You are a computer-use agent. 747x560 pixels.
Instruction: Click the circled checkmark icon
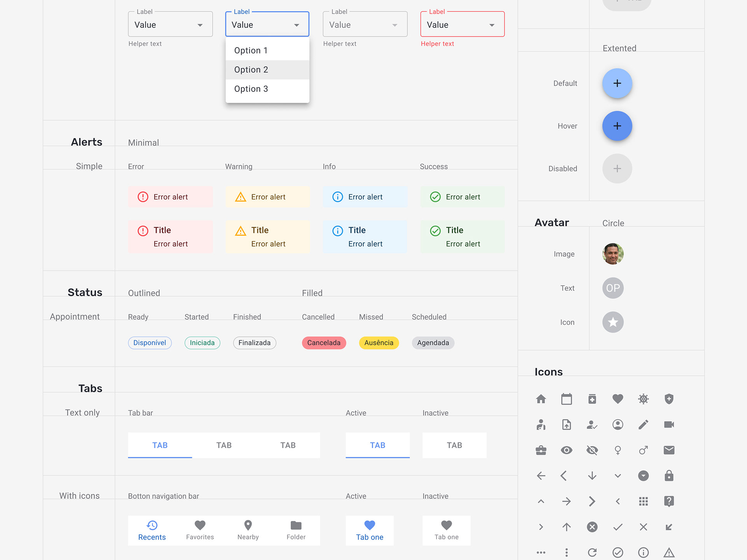pyautogui.click(x=617, y=552)
